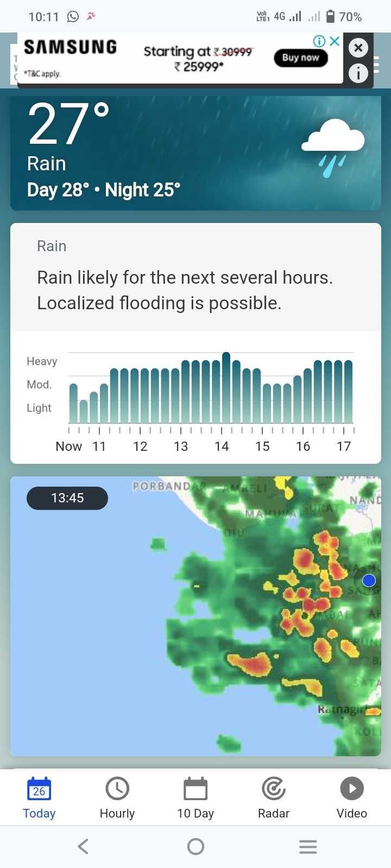The height and width of the screenshot is (868, 391).
Task: Open the Today tab calendar icon
Action: 39,789
